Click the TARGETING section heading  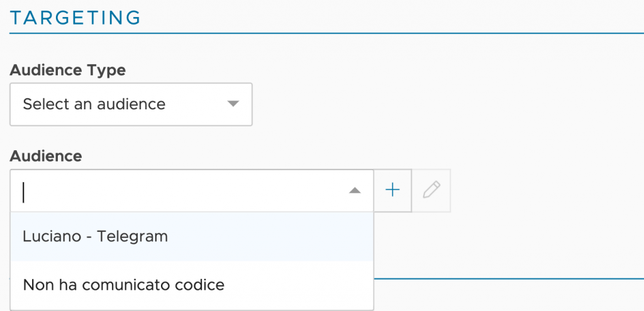point(75,18)
